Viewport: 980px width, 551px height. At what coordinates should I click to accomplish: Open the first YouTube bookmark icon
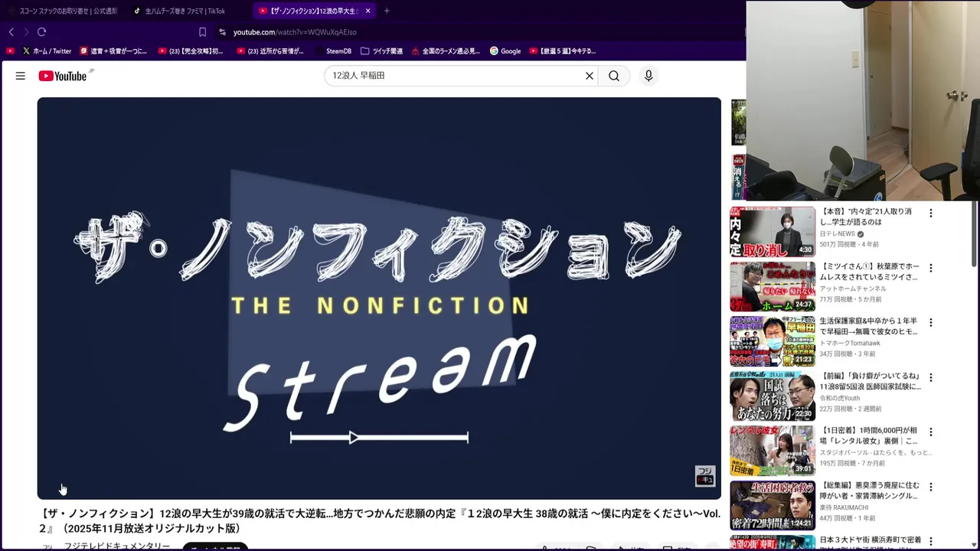pos(10,51)
